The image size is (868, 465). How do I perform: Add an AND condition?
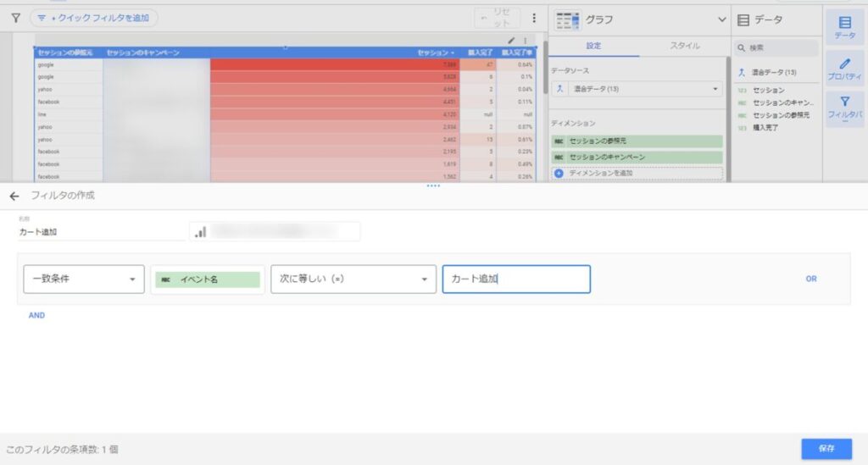36,316
